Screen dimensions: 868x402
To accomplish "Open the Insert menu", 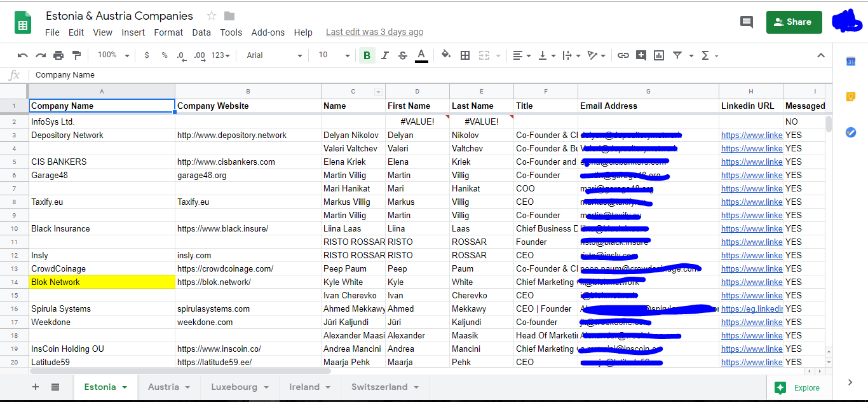I will point(133,32).
